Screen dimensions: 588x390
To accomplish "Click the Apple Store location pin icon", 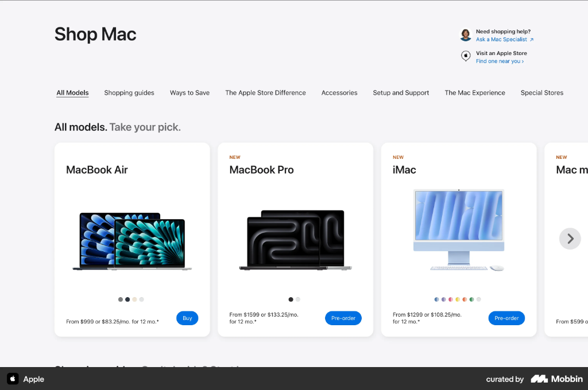I will pos(465,56).
